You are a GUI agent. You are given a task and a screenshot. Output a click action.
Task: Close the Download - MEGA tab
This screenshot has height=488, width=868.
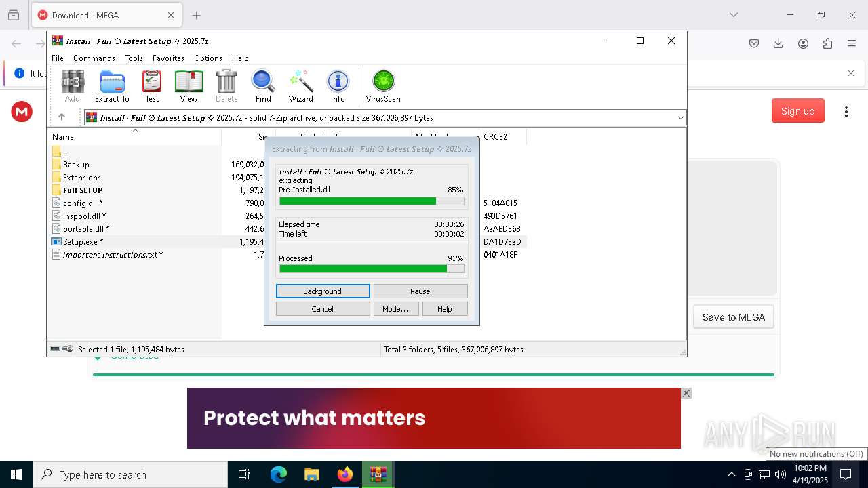tap(171, 15)
